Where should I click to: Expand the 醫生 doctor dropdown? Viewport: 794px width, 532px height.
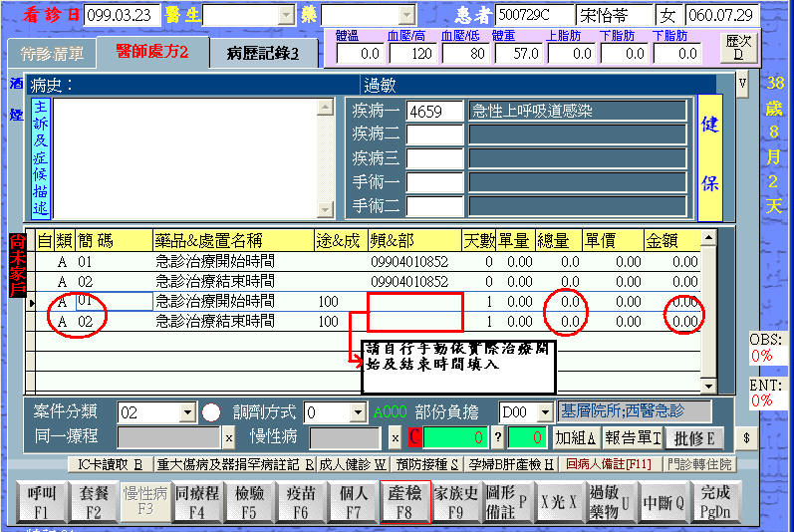(x=286, y=15)
